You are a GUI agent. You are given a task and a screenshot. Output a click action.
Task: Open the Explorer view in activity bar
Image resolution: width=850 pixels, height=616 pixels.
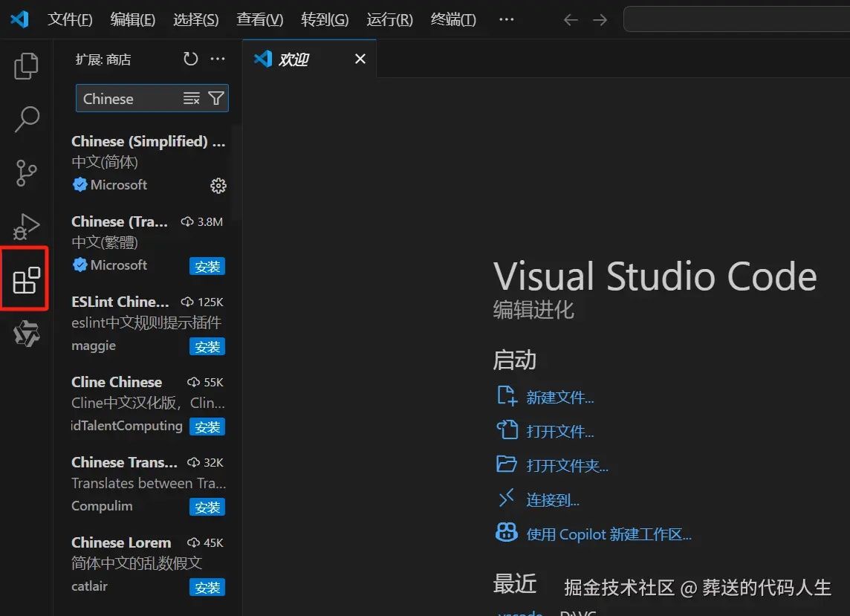(x=26, y=65)
